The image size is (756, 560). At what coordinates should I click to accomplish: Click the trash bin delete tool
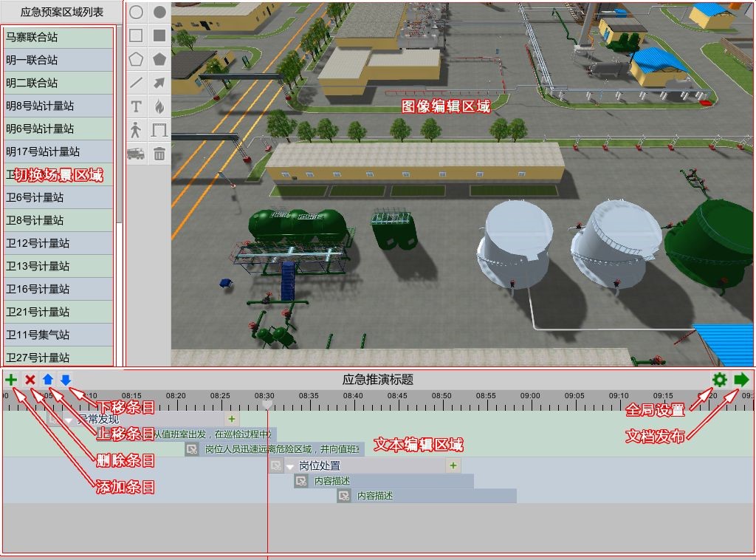[159, 154]
